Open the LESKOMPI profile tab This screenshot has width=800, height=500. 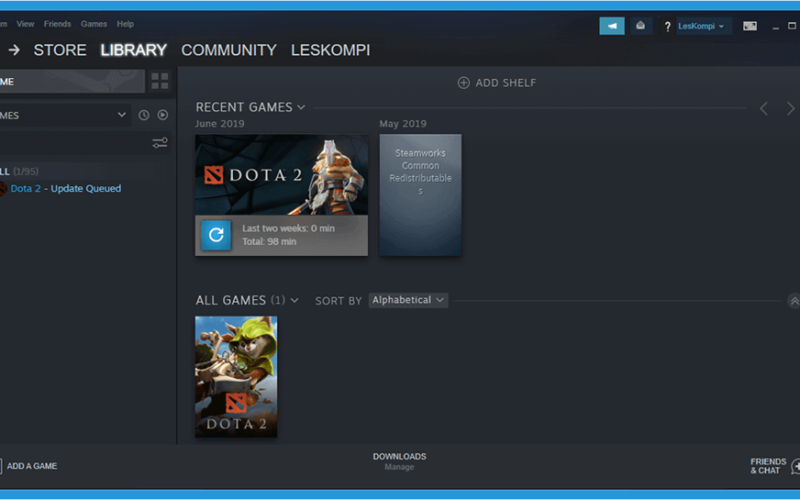tap(331, 50)
